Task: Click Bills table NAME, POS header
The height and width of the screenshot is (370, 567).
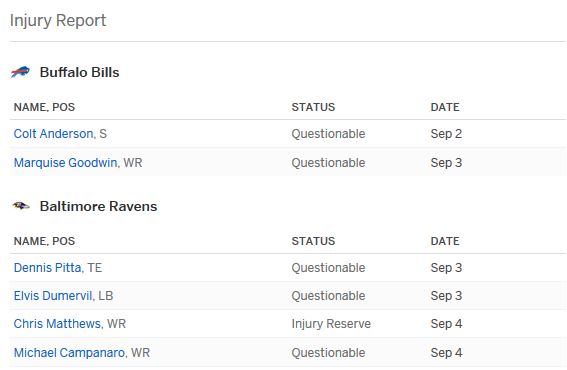Action: point(44,107)
